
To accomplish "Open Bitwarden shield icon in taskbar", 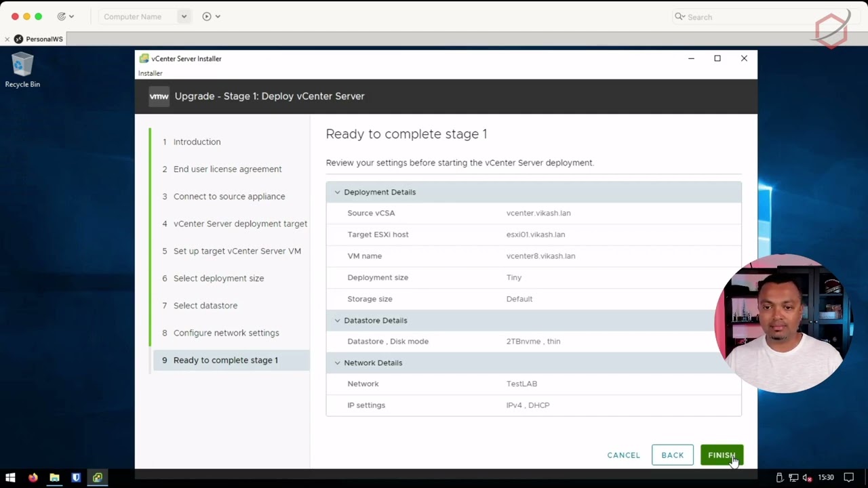I will (76, 478).
